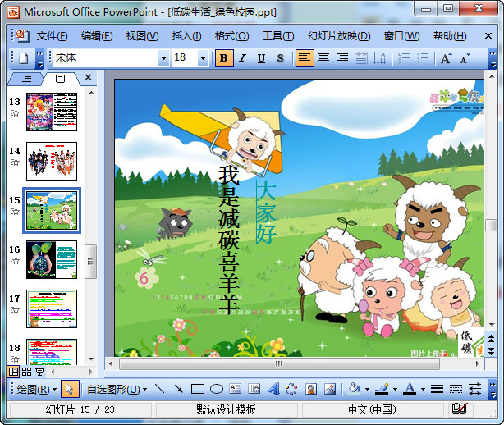Open 视图(V) menu
Image resolution: width=504 pixels, height=425 pixels.
(x=142, y=35)
